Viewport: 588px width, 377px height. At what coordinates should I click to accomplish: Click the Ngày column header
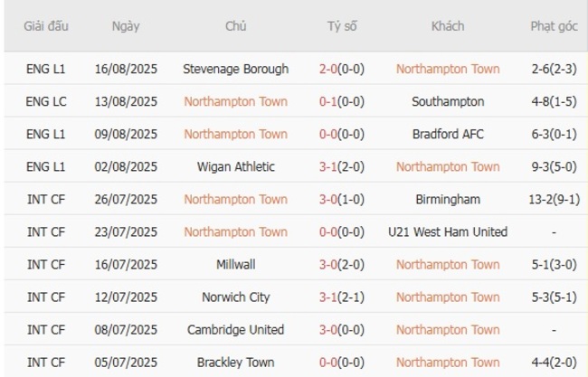point(126,26)
